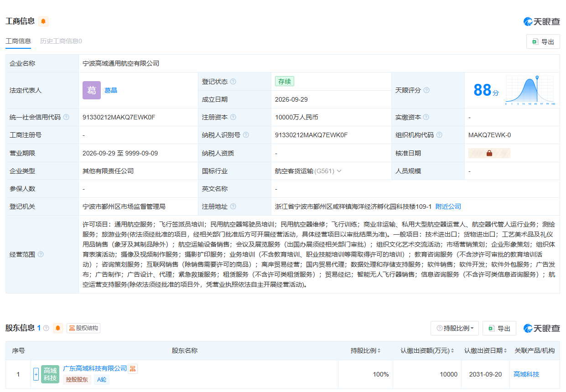Switch to 历史工商信息 tab
The width and height of the screenshot is (566, 392).
point(61,41)
